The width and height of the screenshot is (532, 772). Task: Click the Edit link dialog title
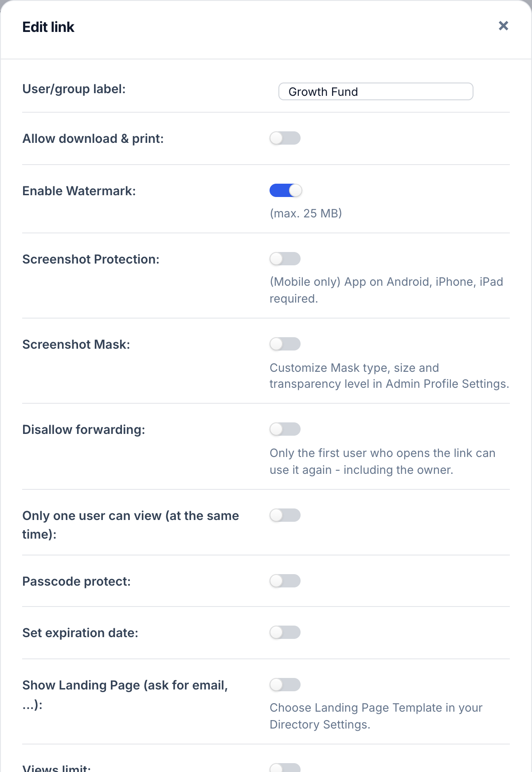[48, 27]
